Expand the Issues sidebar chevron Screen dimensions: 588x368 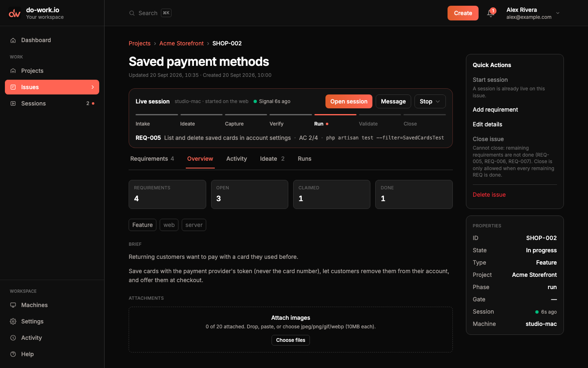tap(93, 87)
